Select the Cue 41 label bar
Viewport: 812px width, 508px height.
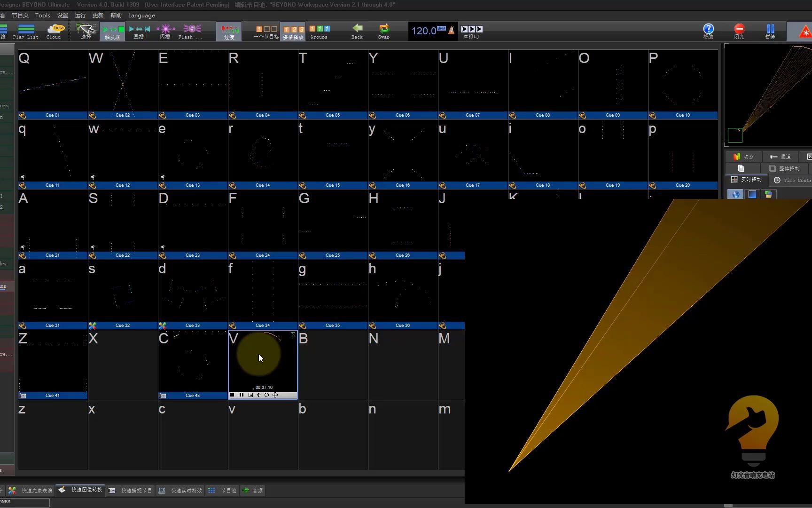(x=53, y=396)
